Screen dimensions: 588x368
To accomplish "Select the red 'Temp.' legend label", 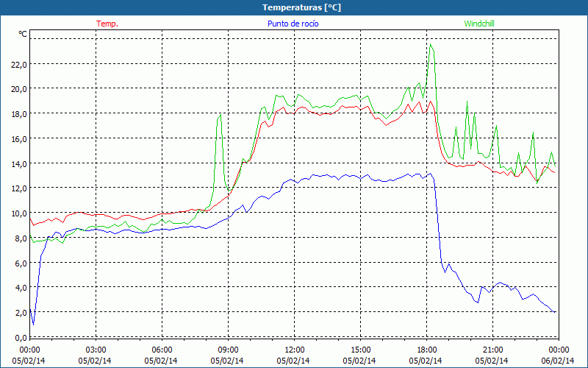I will tap(107, 24).
